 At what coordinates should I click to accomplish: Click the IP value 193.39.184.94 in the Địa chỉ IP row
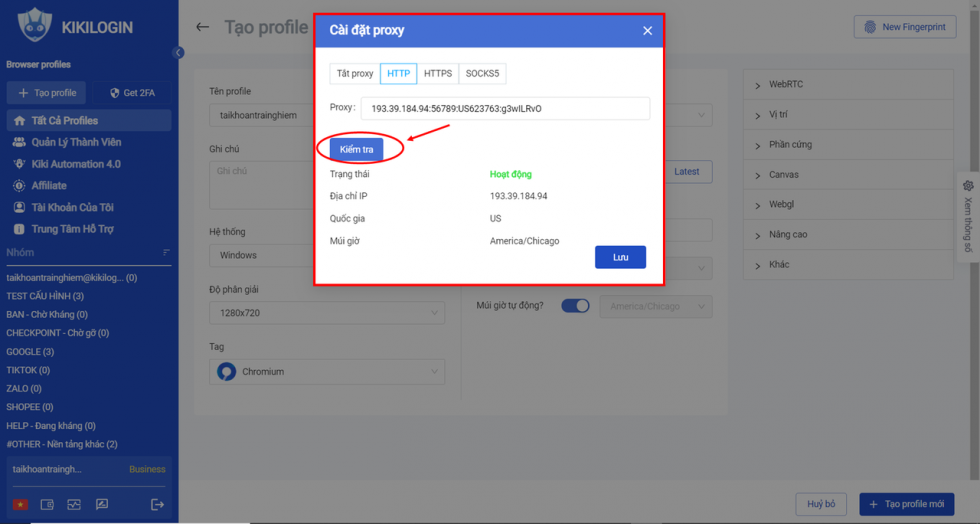[518, 196]
